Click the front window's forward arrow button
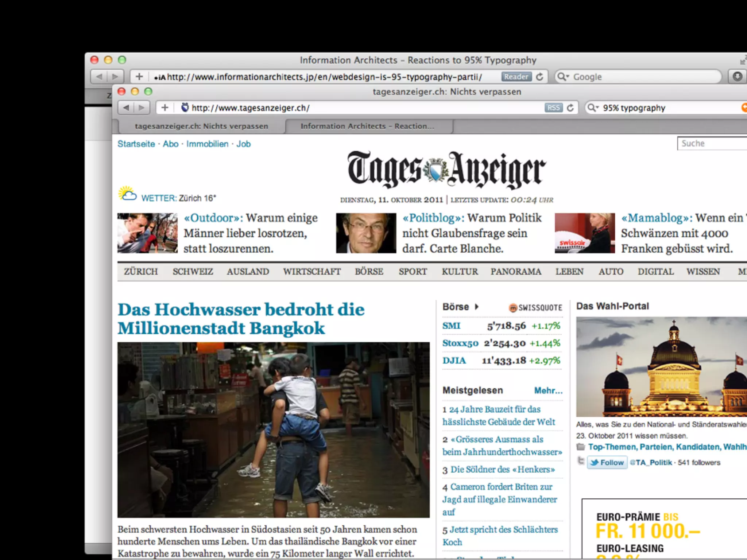Screen dimensions: 747x560 pos(142,108)
